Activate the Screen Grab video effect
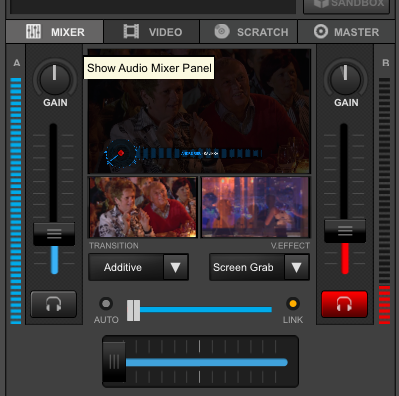 point(247,267)
